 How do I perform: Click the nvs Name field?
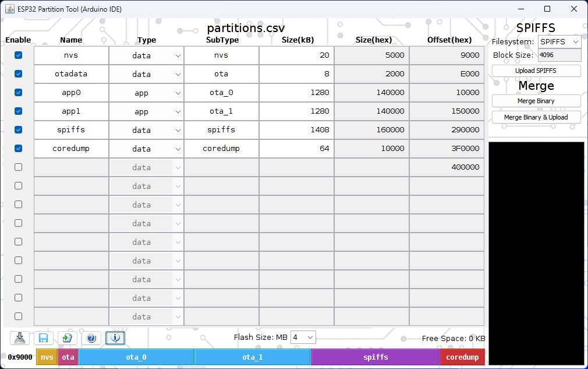point(71,55)
